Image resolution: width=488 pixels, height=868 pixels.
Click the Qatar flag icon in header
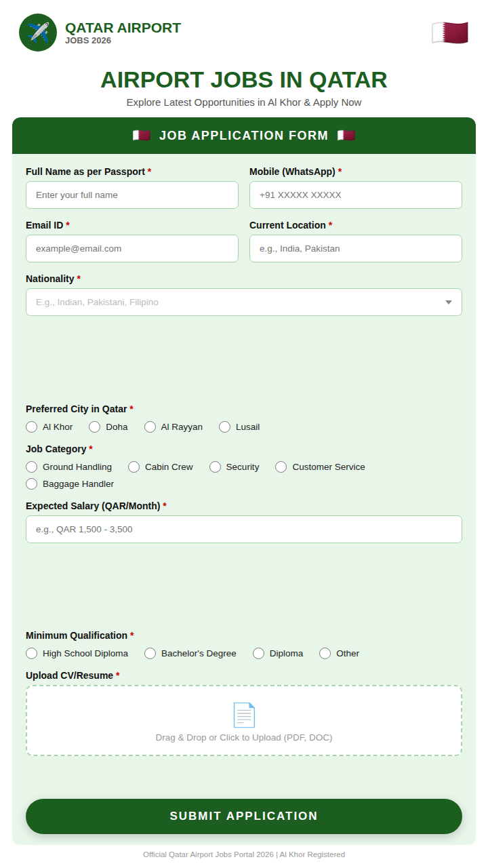click(x=450, y=33)
